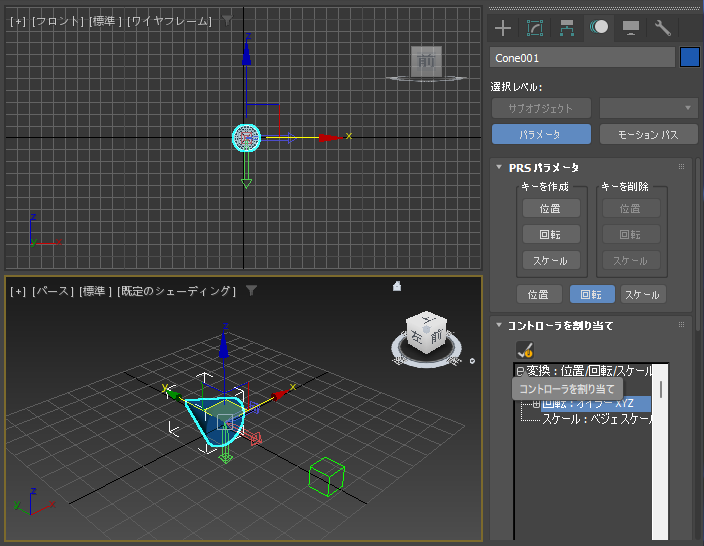Image resolution: width=704 pixels, height=546 pixels.
Task: Activate the パラメータ mode button
Action: (x=541, y=134)
